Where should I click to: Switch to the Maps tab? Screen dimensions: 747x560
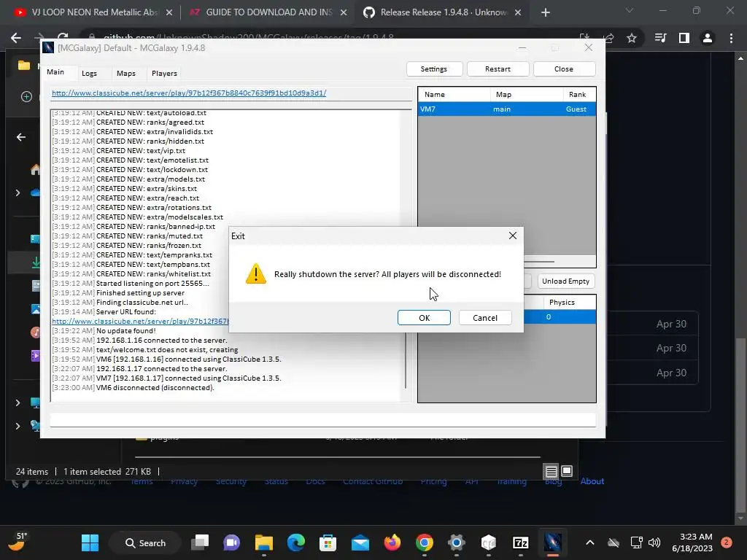pyautogui.click(x=125, y=74)
